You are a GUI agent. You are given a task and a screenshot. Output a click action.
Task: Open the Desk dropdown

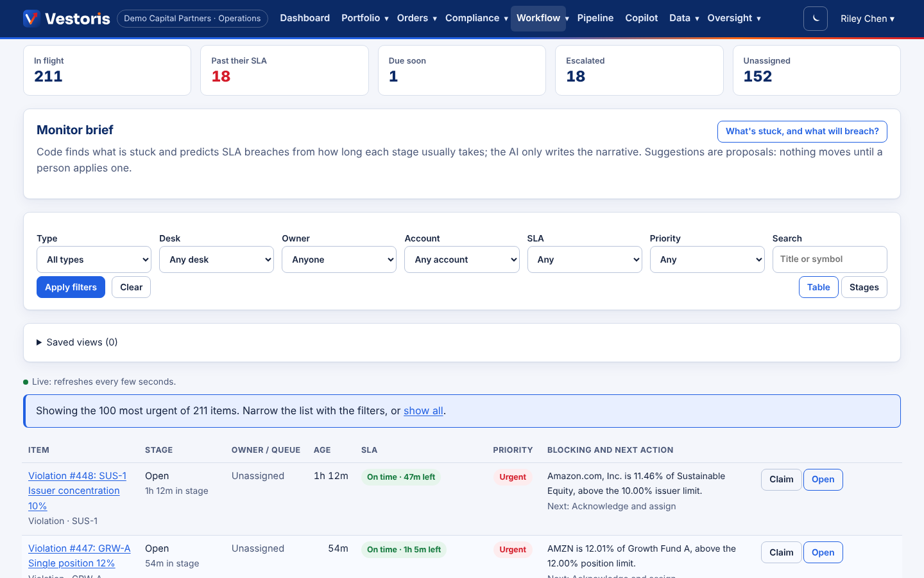(216, 259)
